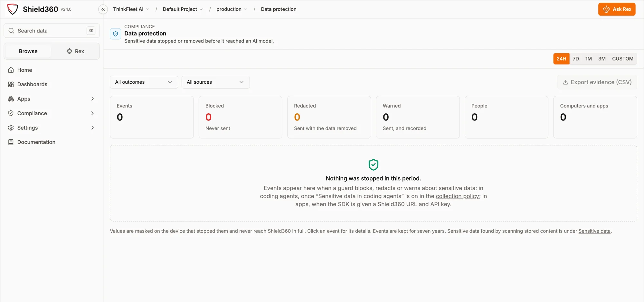644x302 pixels.
Task: Open the All sources dropdown
Action: [215, 82]
